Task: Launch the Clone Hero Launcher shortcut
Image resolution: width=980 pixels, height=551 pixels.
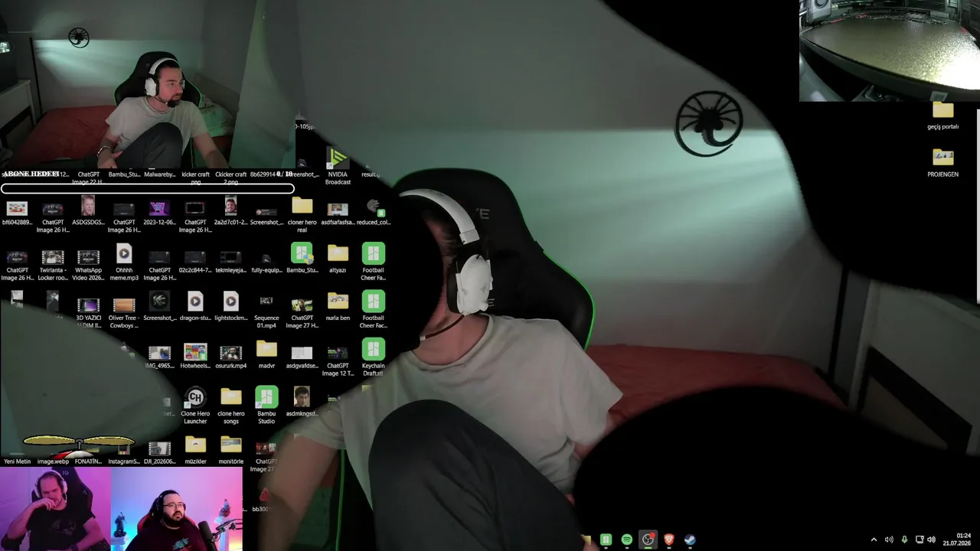Action: coord(195,406)
